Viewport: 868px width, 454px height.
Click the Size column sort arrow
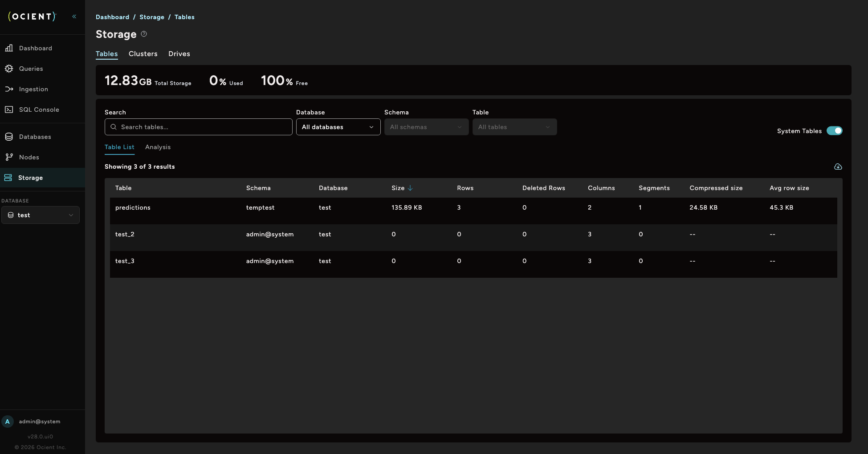(x=410, y=188)
